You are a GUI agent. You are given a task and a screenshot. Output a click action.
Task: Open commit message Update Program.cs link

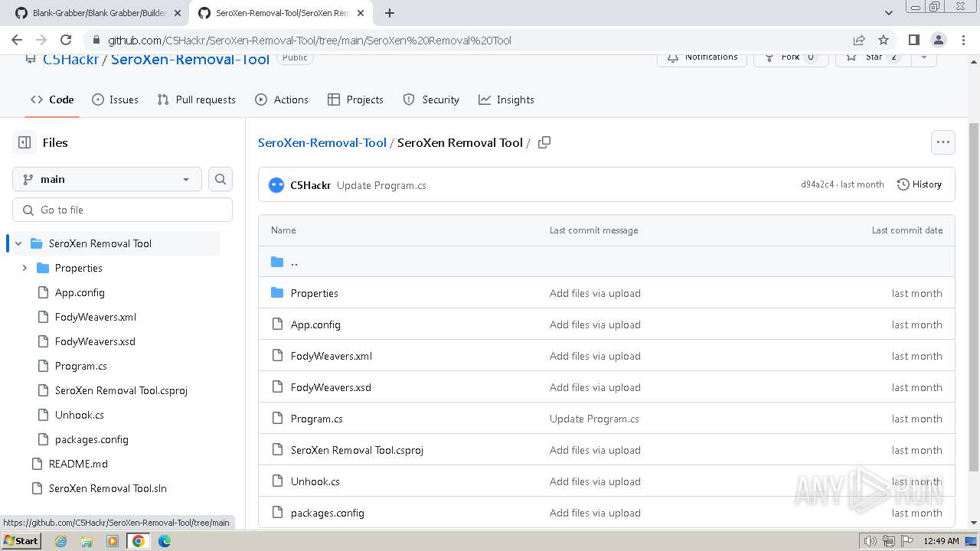381,185
